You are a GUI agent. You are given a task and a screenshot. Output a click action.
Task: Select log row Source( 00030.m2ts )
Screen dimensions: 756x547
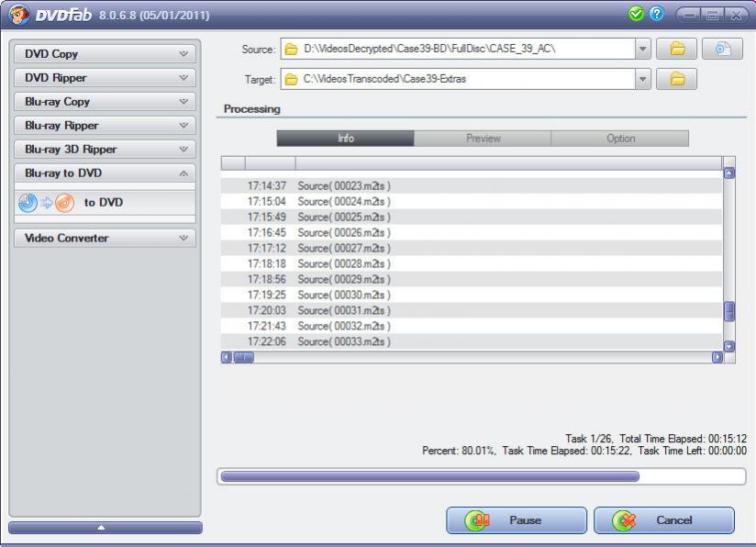472,295
